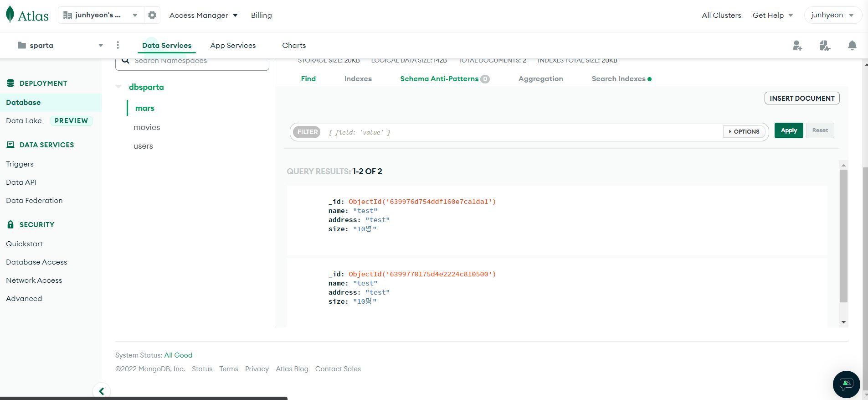Viewport: 868px width, 400px height.
Task: Open the Schema Anti-Patterns tab
Action: coord(445,78)
